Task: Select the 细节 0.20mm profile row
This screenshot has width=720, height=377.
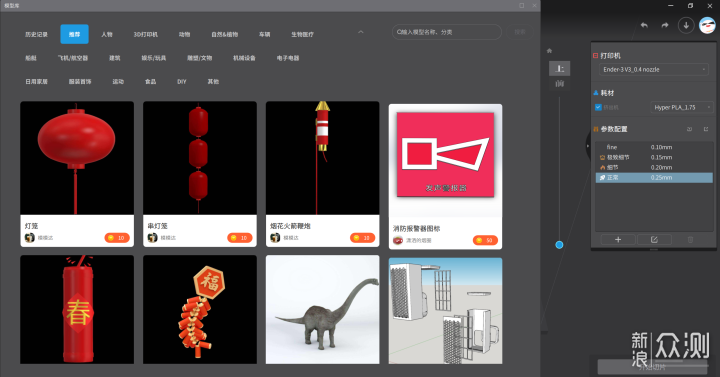Action: [x=654, y=167]
